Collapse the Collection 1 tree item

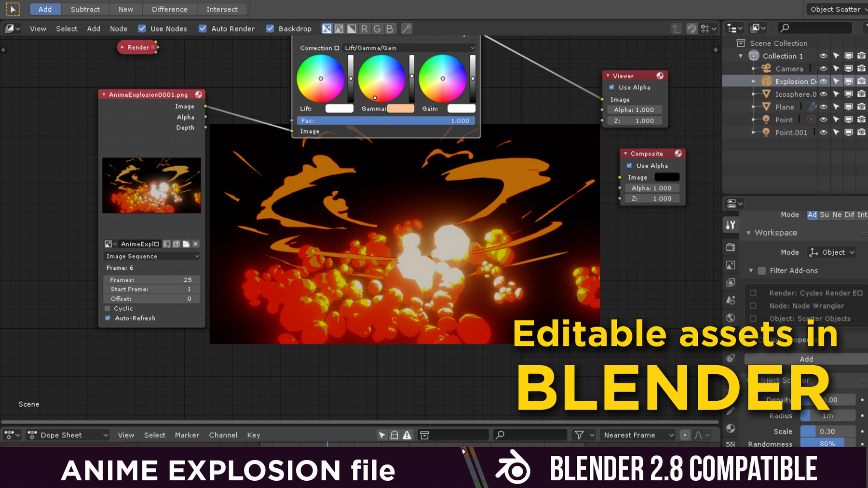coord(741,55)
